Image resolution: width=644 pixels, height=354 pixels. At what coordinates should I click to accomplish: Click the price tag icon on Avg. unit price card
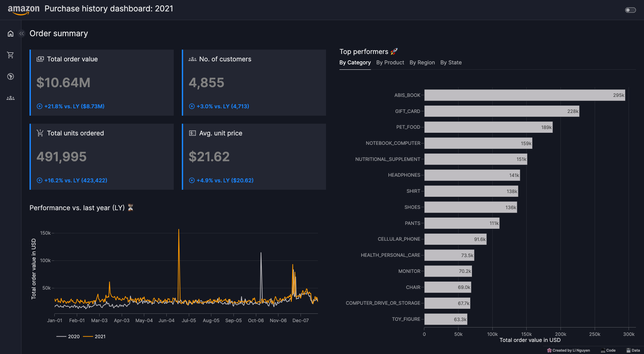[x=193, y=133]
